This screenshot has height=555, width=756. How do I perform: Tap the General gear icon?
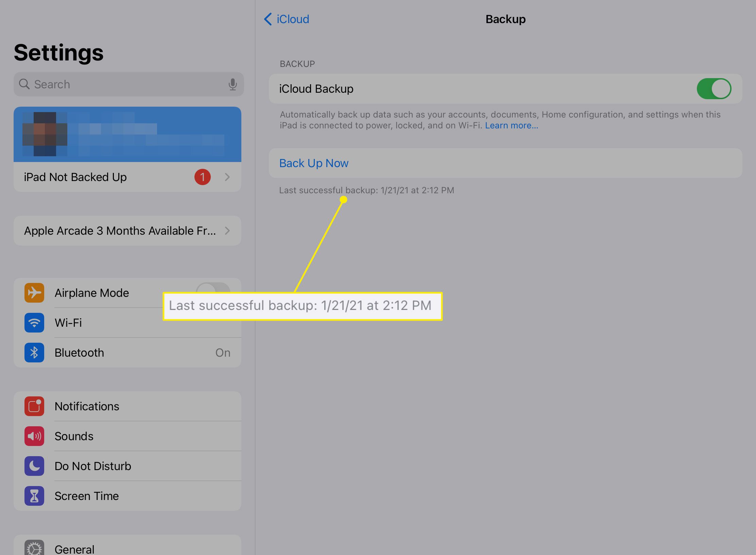(x=34, y=548)
